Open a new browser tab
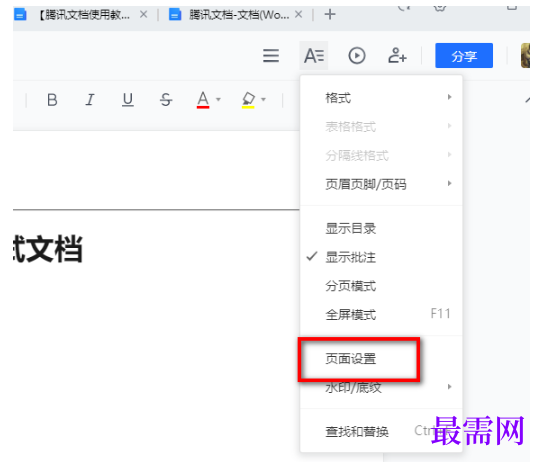543x462 pixels. (330, 15)
